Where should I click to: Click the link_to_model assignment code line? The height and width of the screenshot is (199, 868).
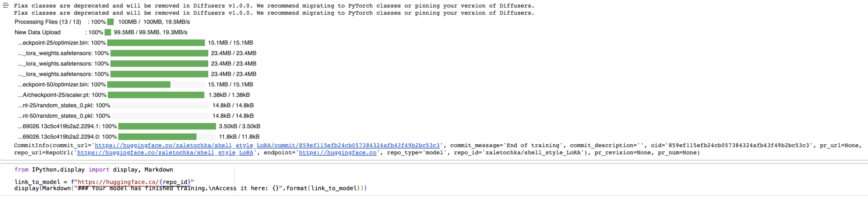point(104,182)
